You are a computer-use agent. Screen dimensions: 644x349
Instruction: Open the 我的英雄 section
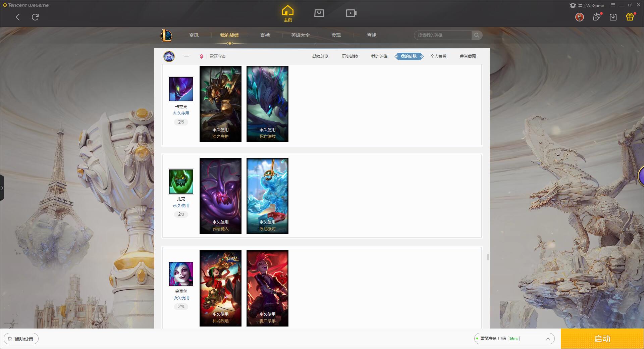(379, 56)
